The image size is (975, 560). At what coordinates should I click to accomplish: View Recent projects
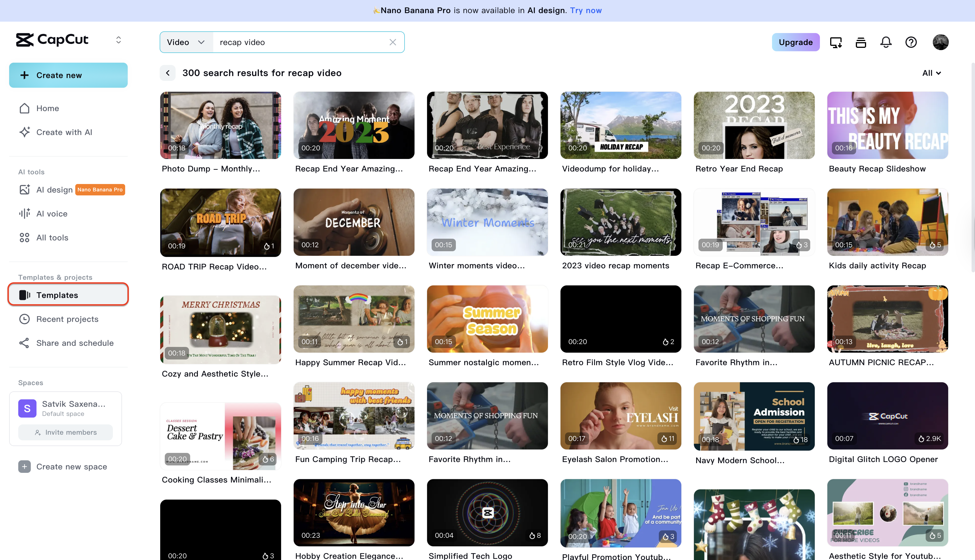(67, 319)
